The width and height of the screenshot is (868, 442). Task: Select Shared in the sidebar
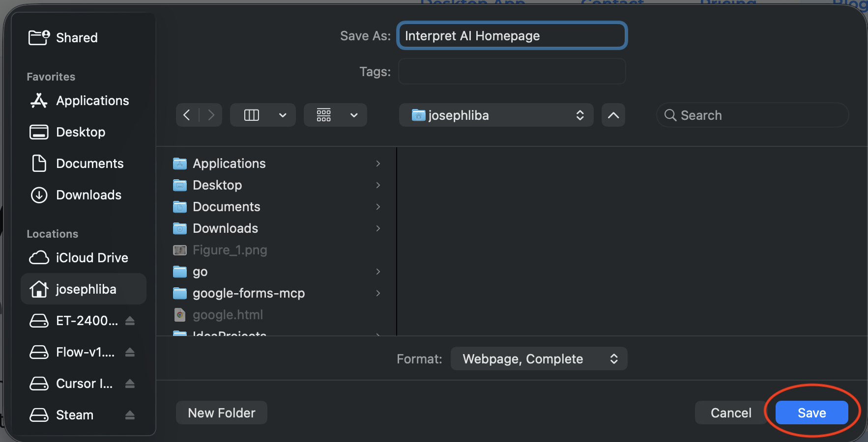click(x=77, y=38)
